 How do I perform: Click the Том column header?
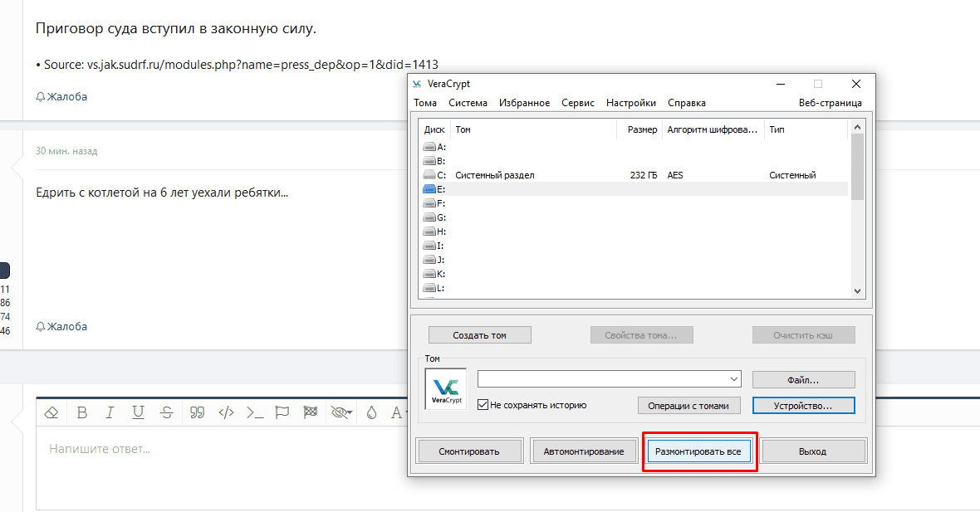(533, 130)
